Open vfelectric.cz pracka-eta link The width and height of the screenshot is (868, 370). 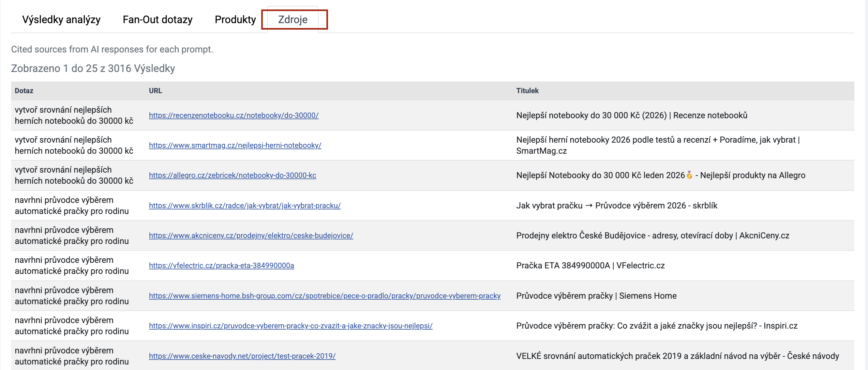(x=221, y=266)
